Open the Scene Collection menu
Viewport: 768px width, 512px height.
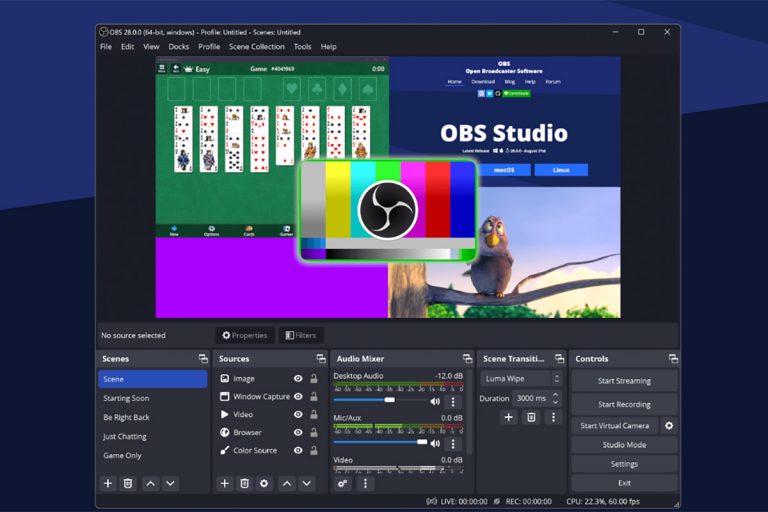click(x=257, y=47)
